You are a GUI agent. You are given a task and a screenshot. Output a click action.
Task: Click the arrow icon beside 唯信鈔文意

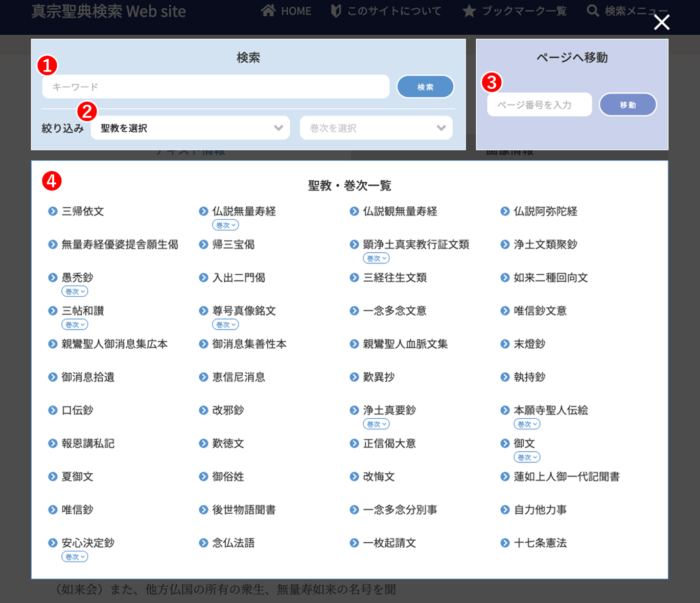505,311
